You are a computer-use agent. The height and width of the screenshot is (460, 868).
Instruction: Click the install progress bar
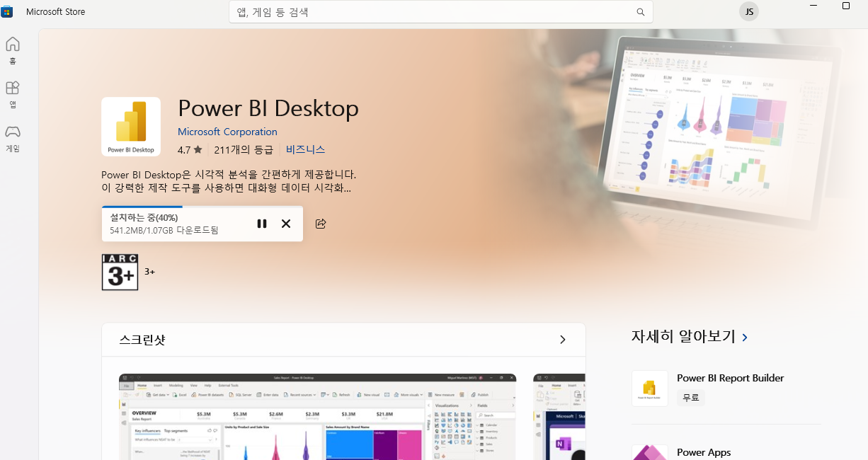coord(202,207)
